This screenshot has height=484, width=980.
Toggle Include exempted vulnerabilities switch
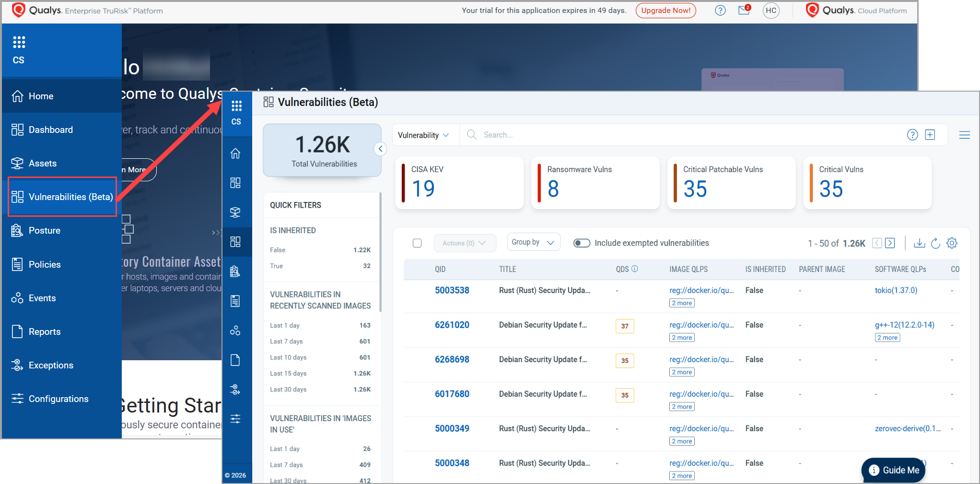point(582,243)
